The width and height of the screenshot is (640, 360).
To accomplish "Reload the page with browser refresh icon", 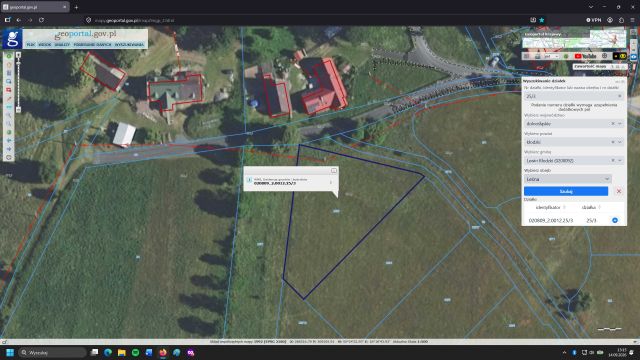I will 41,20.
